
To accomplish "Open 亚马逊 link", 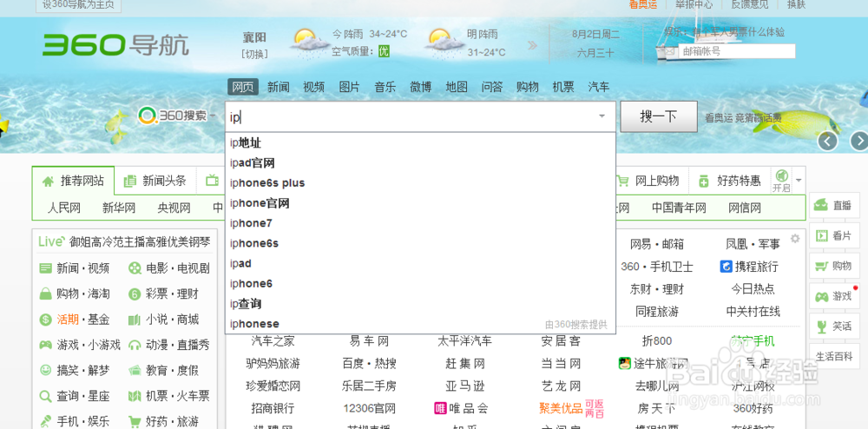I will [x=465, y=386].
